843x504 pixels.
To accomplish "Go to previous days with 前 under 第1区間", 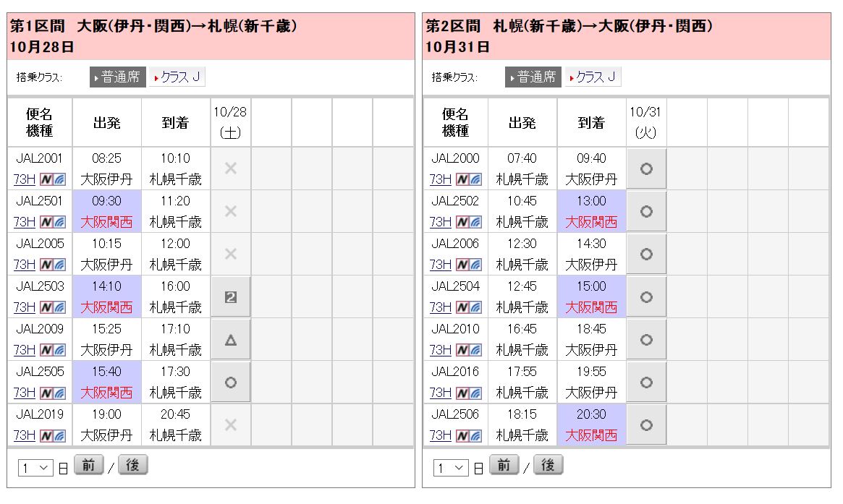I will coord(89,465).
